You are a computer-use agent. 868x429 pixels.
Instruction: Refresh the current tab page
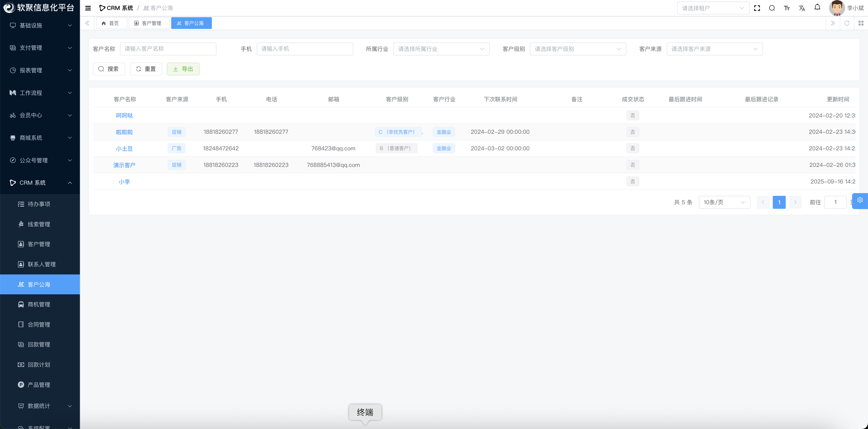click(x=846, y=23)
